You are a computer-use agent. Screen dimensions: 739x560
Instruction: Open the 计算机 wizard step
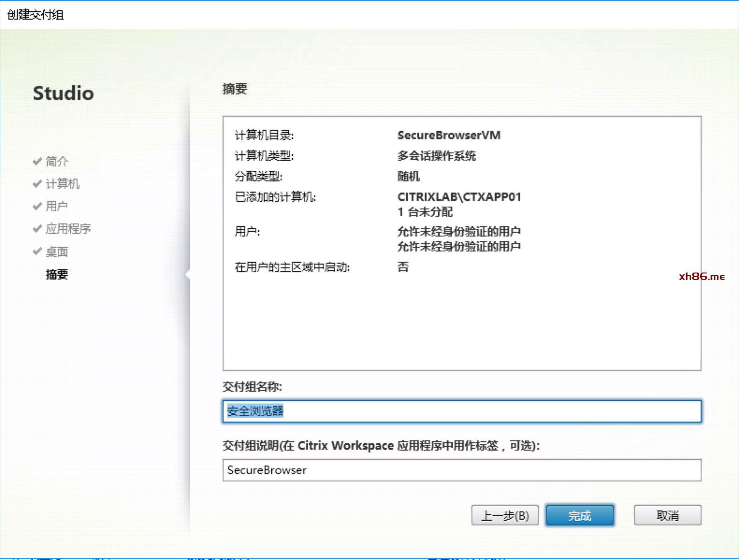[x=62, y=184]
